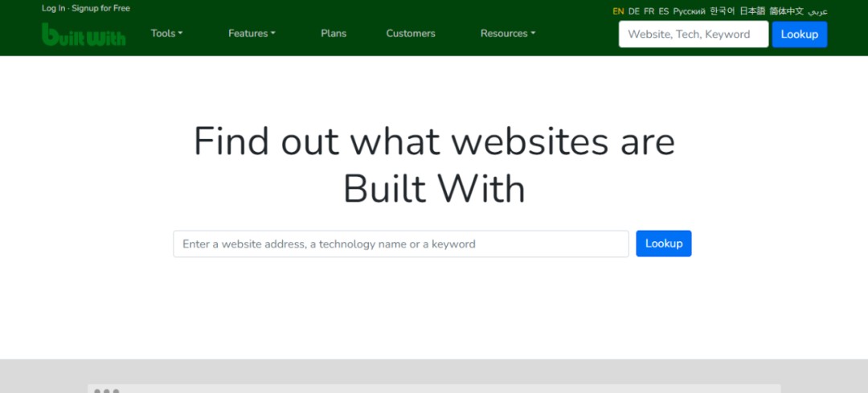
Task: Click the BuiltWith logo
Action: (84, 34)
